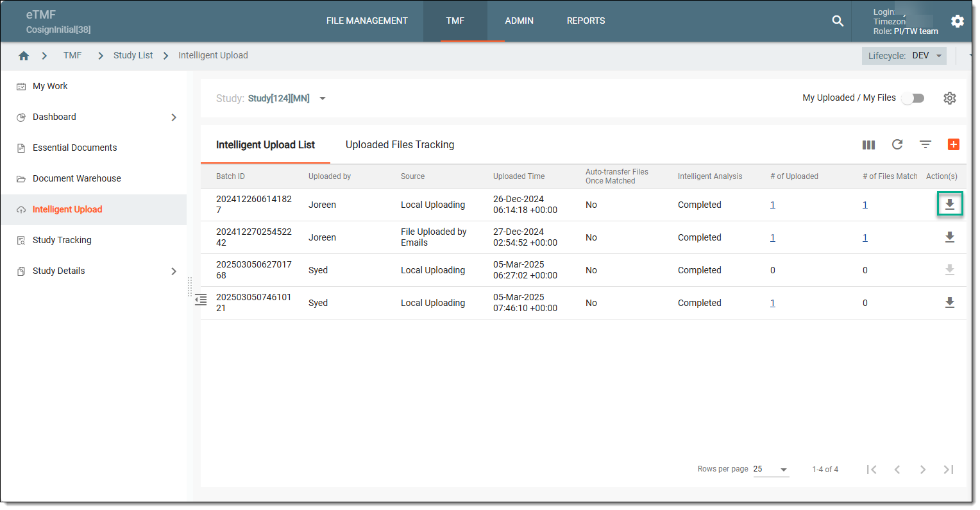Download batch 2024122606141827 files
Screen dimensions: 980x510
pos(950,205)
